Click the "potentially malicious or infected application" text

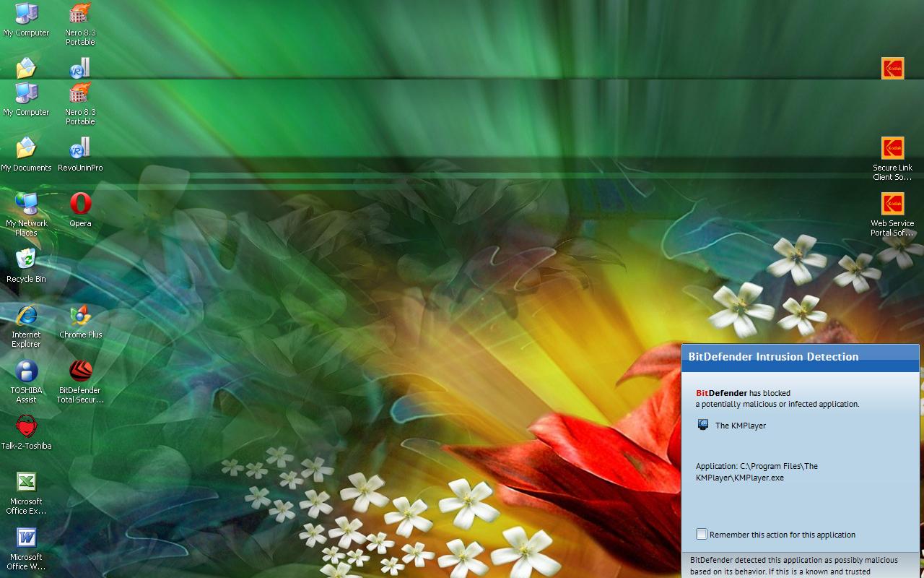click(x=777, y=405)
